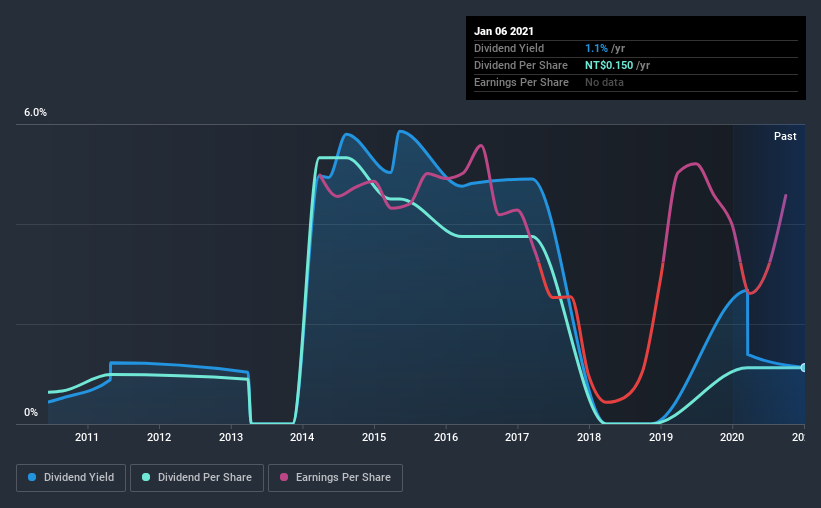Click the Dividend Yield tooltip row label

(x=509, y=48)
